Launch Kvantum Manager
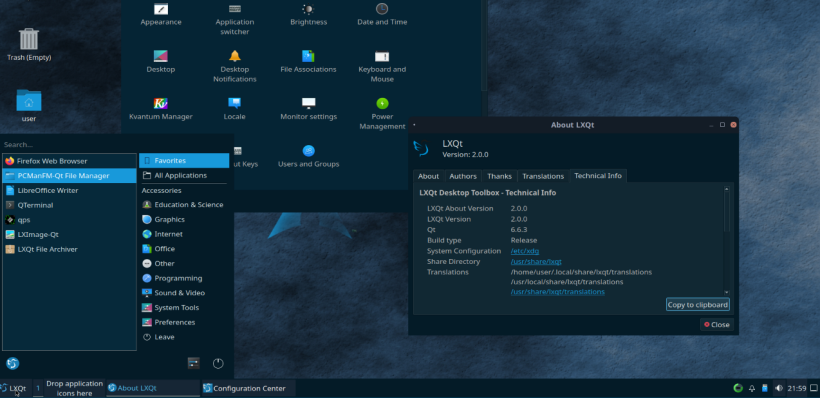Image resolution: width=820 pixels, height=398 pixels. pos(161,109)
